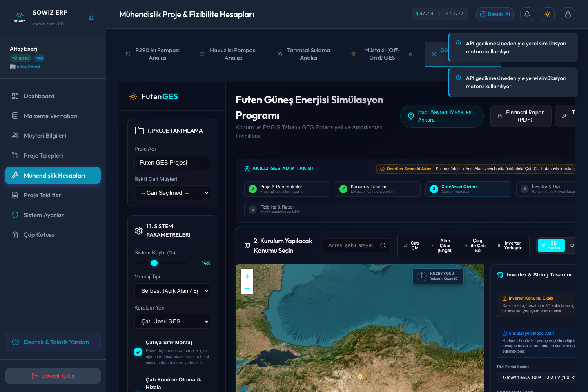Screen dimensions: 588x392
Task: Click Finansal Rapor (PDF) button
Action: pos(521,116)
